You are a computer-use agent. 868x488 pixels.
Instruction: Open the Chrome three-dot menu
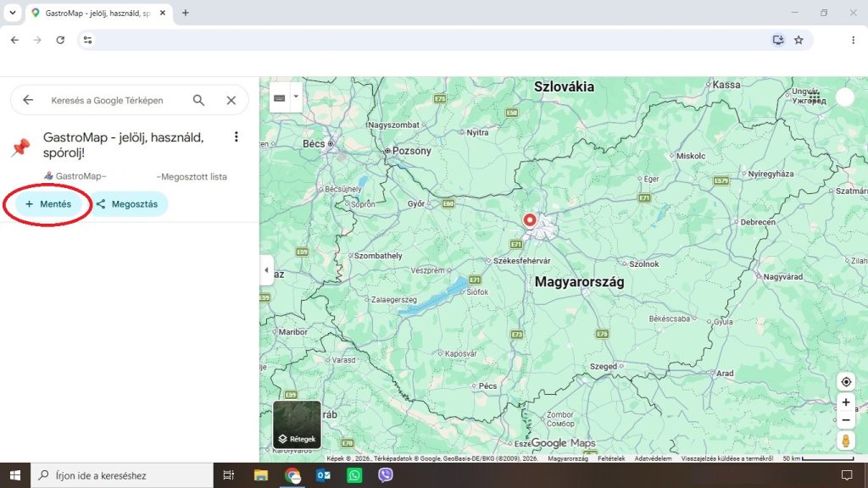tap(853, 40)
